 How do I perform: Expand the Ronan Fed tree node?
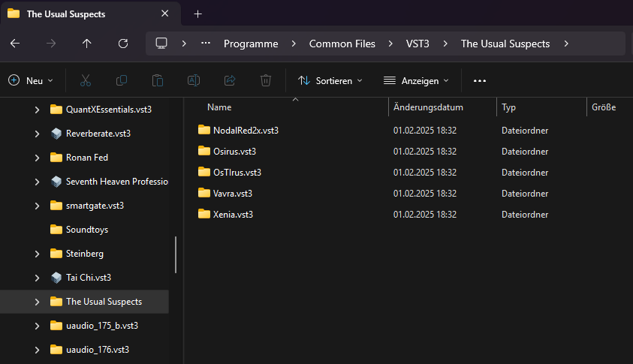pos(37,158)
